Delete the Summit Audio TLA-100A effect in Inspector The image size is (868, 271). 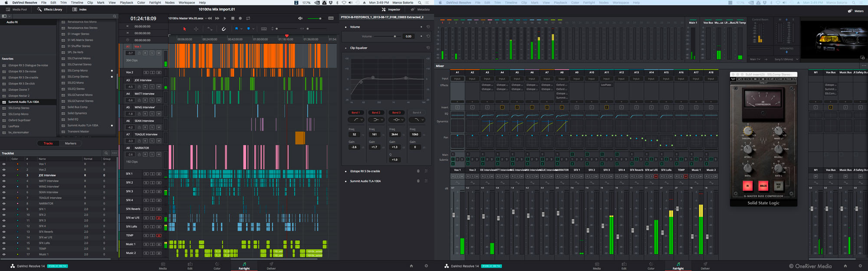click(x=418, y=181)
